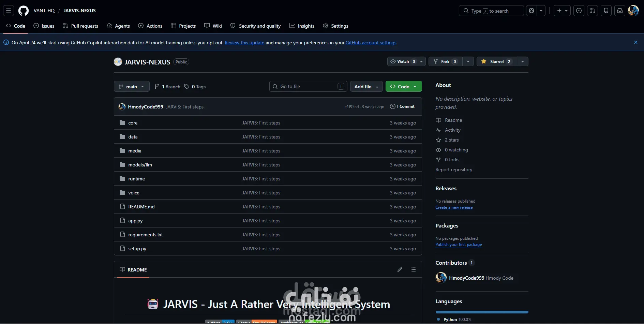Image resolution: width=644 pixels, height=324 pixels.
Task: Open the Pull requests tab
Action: click(81, 26)
